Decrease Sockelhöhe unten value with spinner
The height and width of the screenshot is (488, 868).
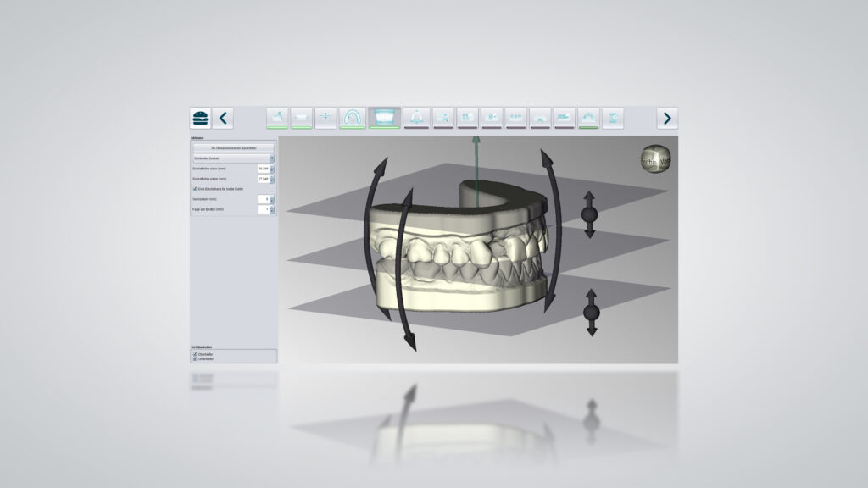(272, 181)
